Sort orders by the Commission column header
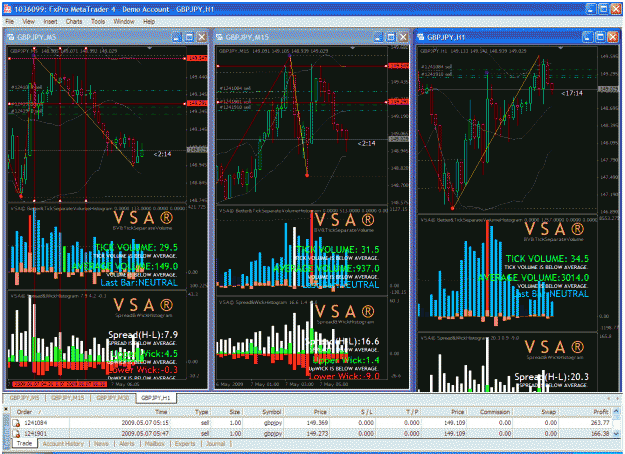625x454 pixels. coord(489,412)
